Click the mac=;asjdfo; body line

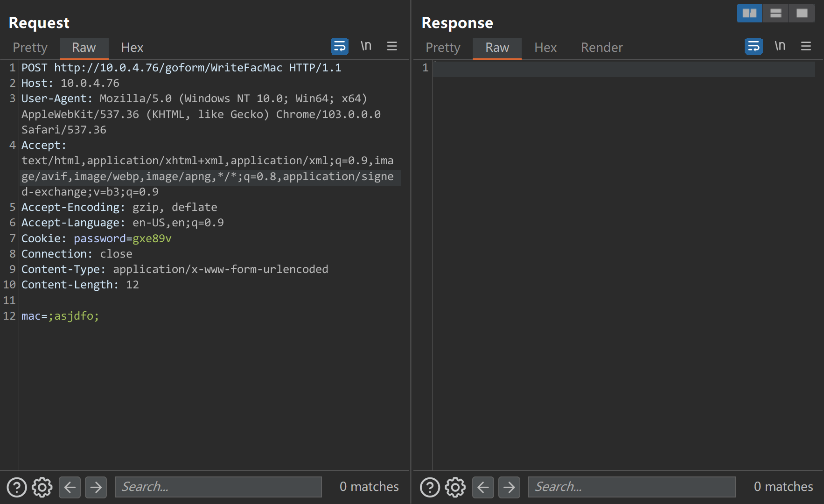(60, 316)
